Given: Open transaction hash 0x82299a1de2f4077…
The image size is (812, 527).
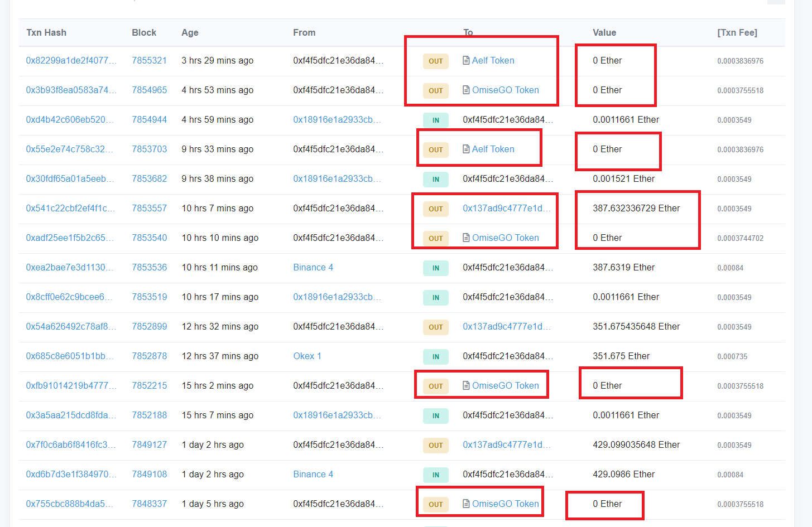Looking at the screenshot, I should [x=71, y=60].
